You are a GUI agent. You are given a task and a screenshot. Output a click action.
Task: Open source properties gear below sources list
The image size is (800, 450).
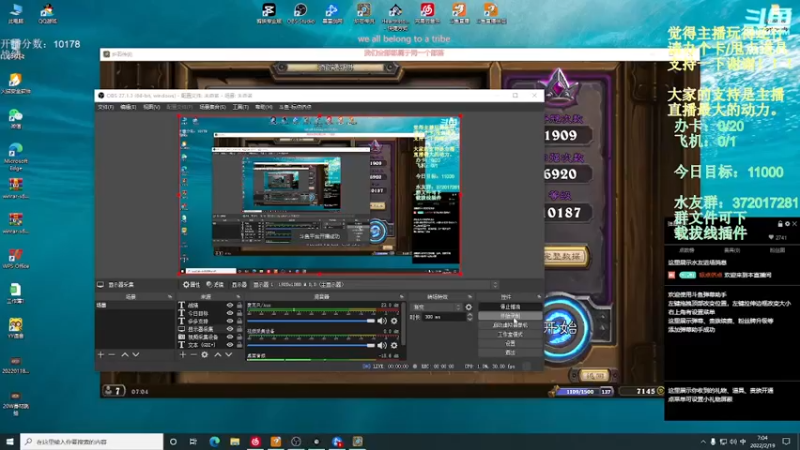point(205,355)
